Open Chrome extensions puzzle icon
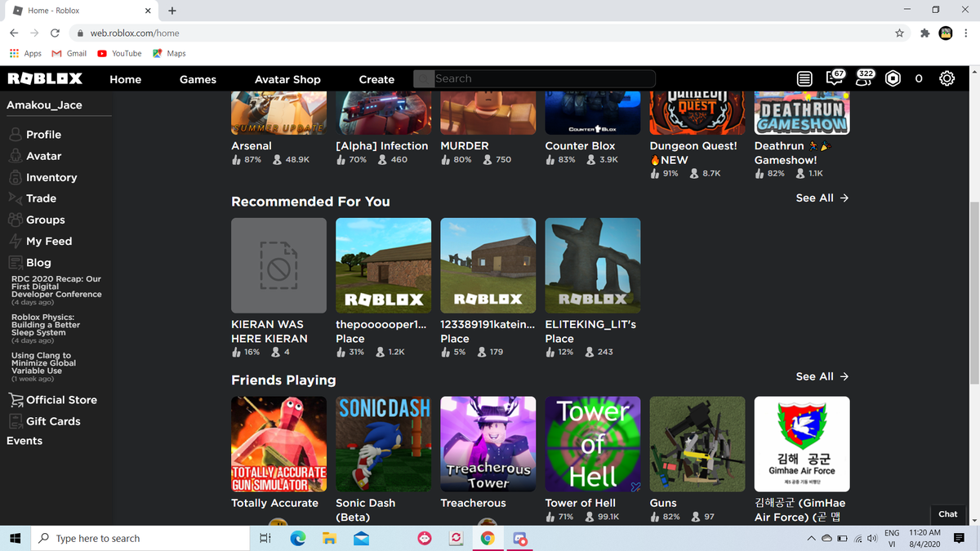The width and height of the screenshot is (980, 551). point(924,33)
